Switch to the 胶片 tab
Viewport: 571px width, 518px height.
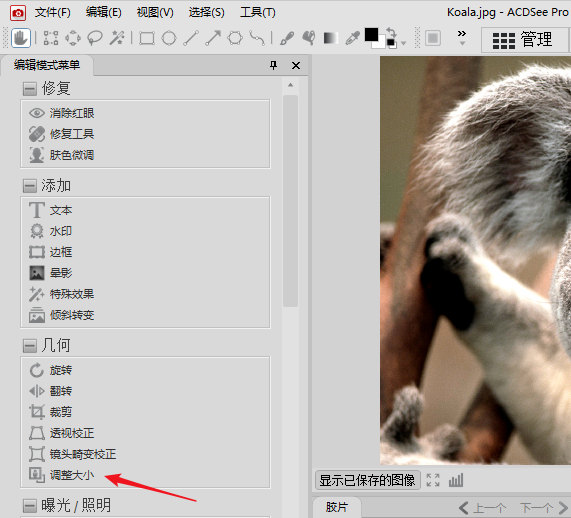pos(337,507)
